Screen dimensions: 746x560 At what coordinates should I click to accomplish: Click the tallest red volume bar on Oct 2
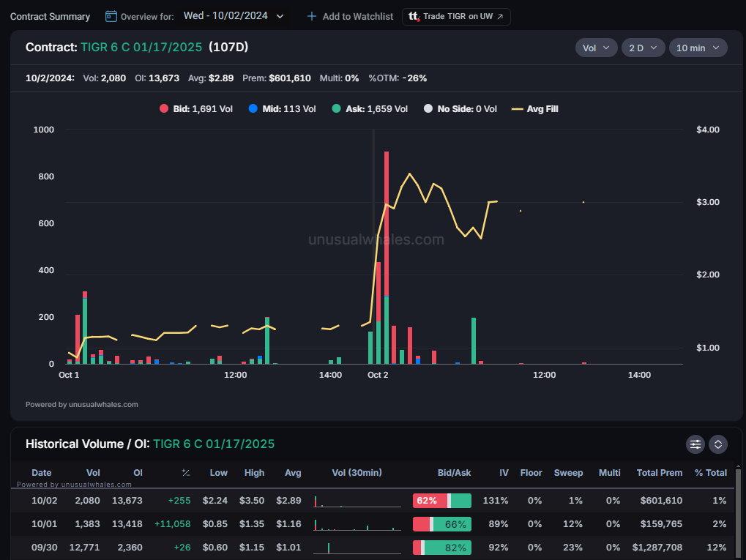click(x=387, y=223)
